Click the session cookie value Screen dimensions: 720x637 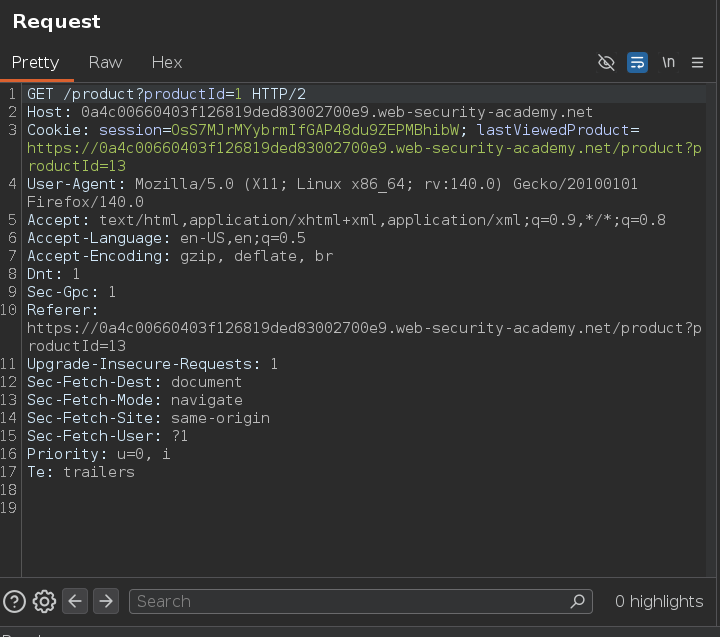click(x=315, y=130)
